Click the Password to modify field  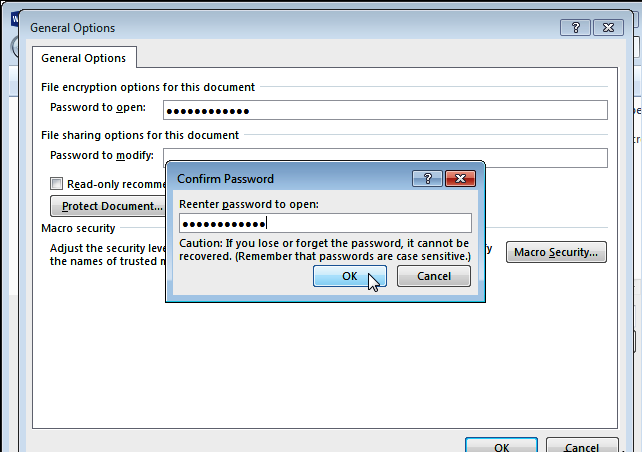coord(385,158)
